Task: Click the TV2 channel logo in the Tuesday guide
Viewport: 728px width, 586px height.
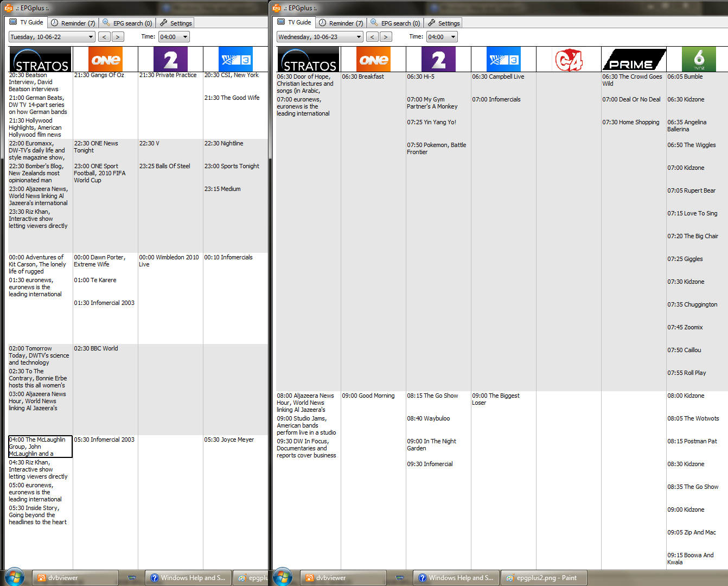Action: tap(170, 59)
